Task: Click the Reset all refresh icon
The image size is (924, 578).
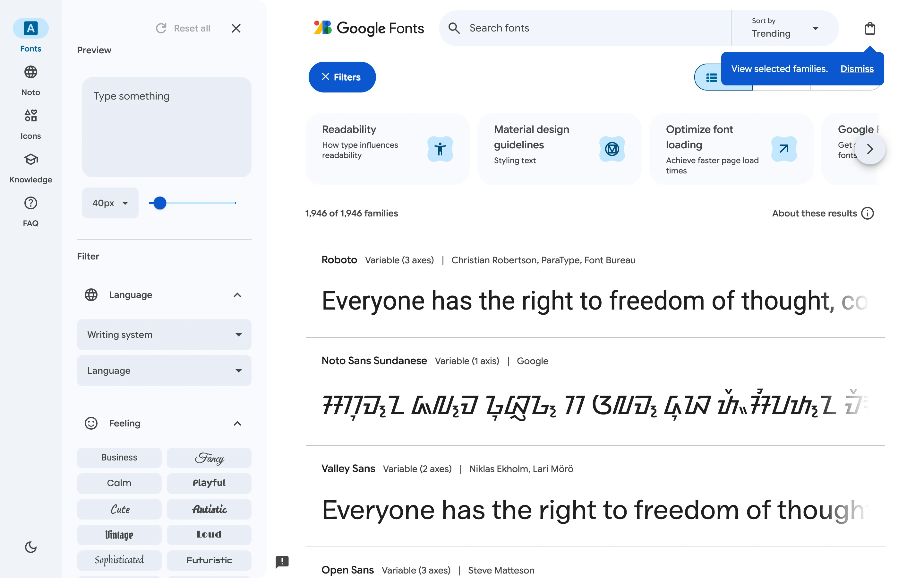Action: (161, 28)
